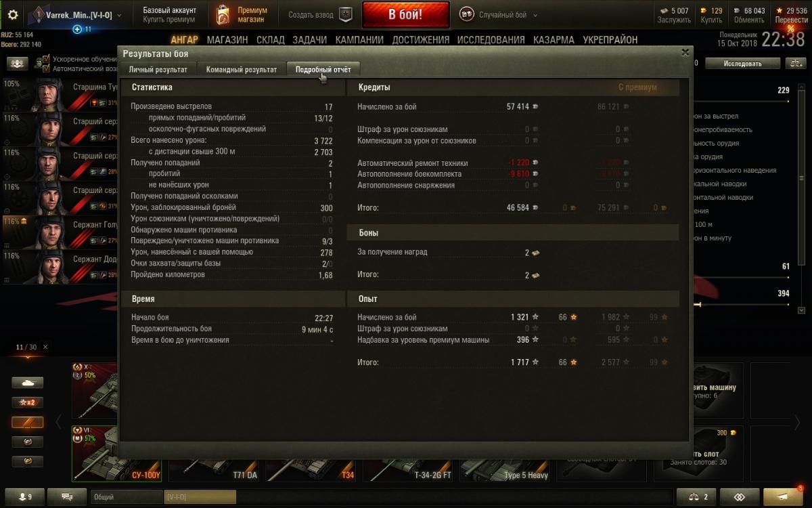812x508 pixels.
Task: Open the chat channels icon
Action: coord(68,496)
